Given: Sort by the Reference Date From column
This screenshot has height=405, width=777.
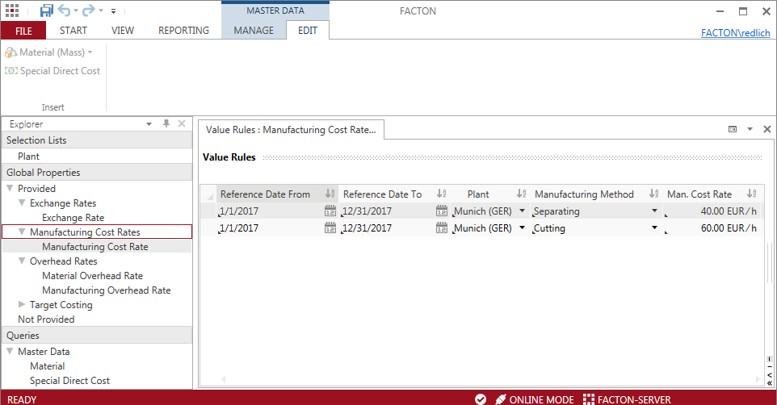Looking at the screenshot, I should click(x=330, y=193).
